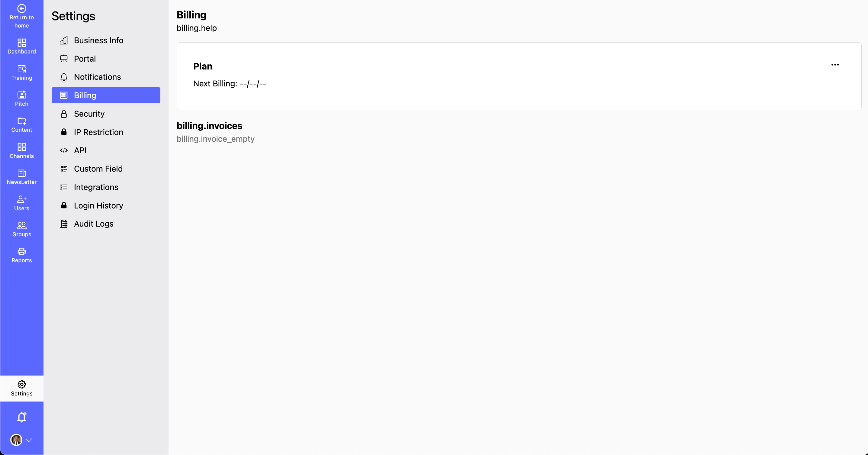The width and height of the screenshot is (868, 455).
Task: Go to the Pitch section icon
Action: click(21, 95)
